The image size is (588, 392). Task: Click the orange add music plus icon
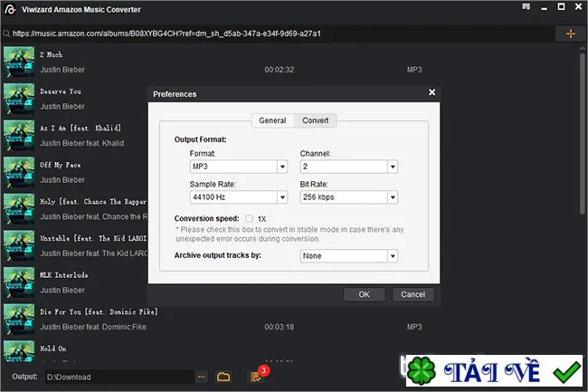pos(571,33)
